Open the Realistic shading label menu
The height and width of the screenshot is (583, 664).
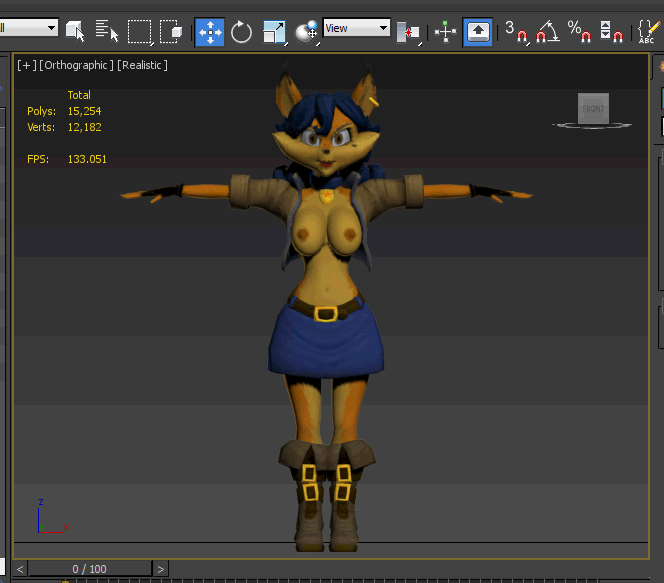point(142,65)
